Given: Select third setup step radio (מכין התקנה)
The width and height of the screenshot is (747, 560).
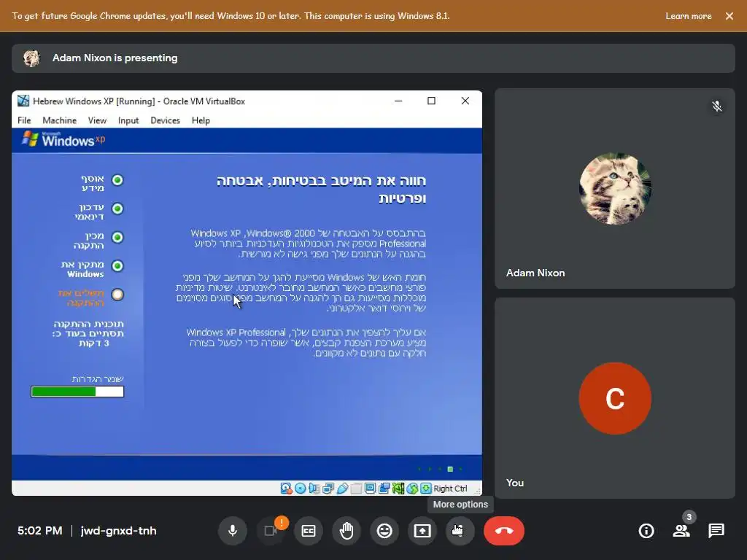Looking at the screenshot, I should coord(117,237).
